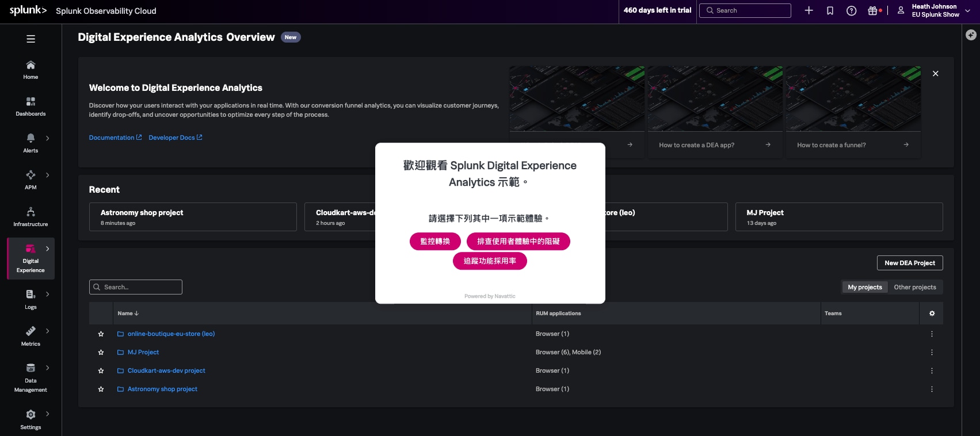980x436 pixels.
Task: Click the plus create icon in header
Action: (809, 10)
